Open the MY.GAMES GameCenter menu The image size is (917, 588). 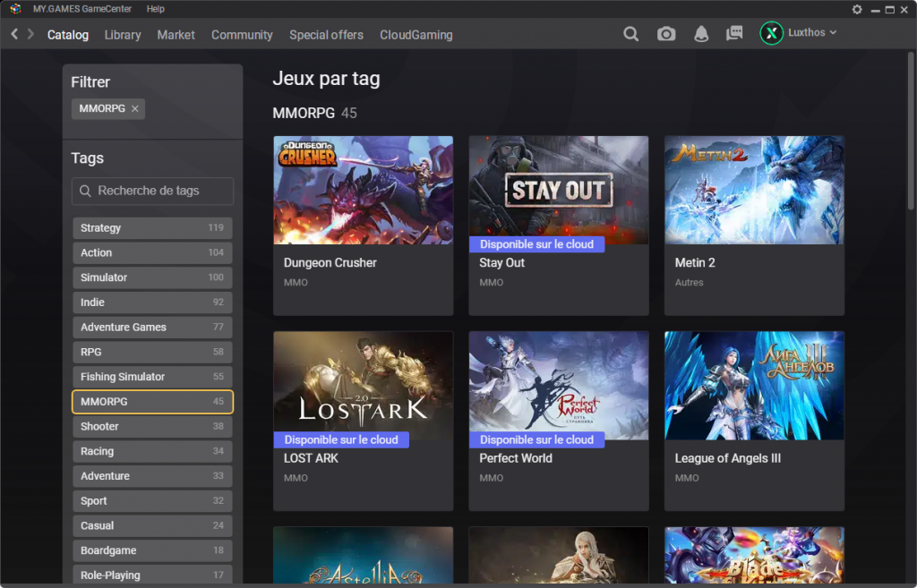pyautogui.click(x=81, y=9)
